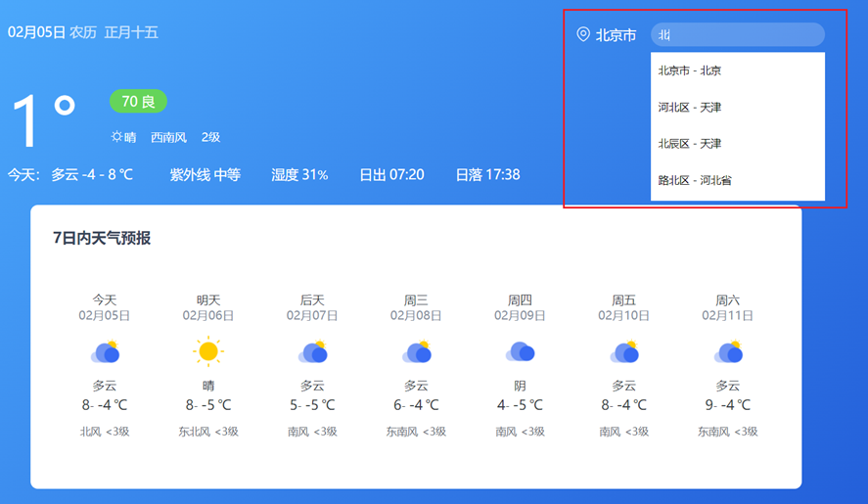This screenshot has height=504, width=868.
Task: Click the 紫外线 中等 indicator
Action: pyautogui.click(x=205, y=175)
